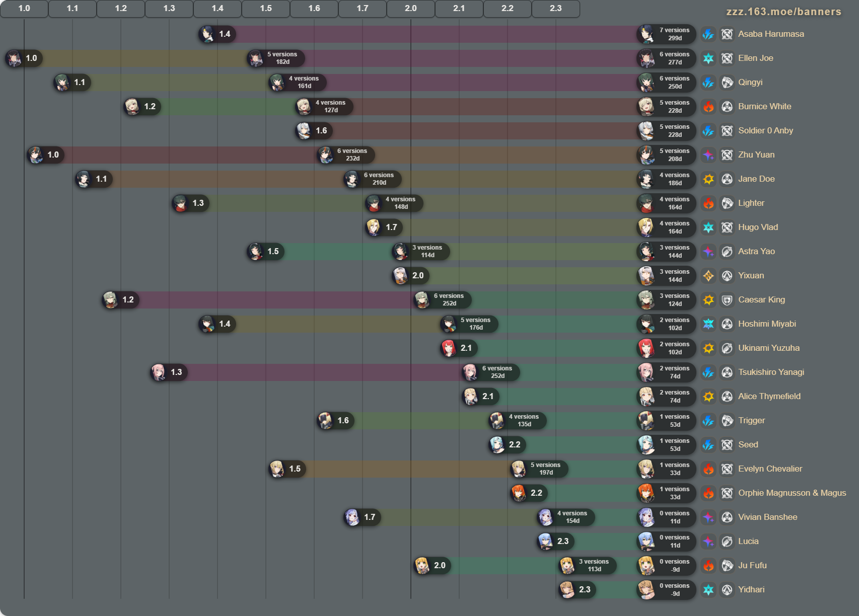Click Evelyn Chevalier's fire attribute icon

pos(708,469)
